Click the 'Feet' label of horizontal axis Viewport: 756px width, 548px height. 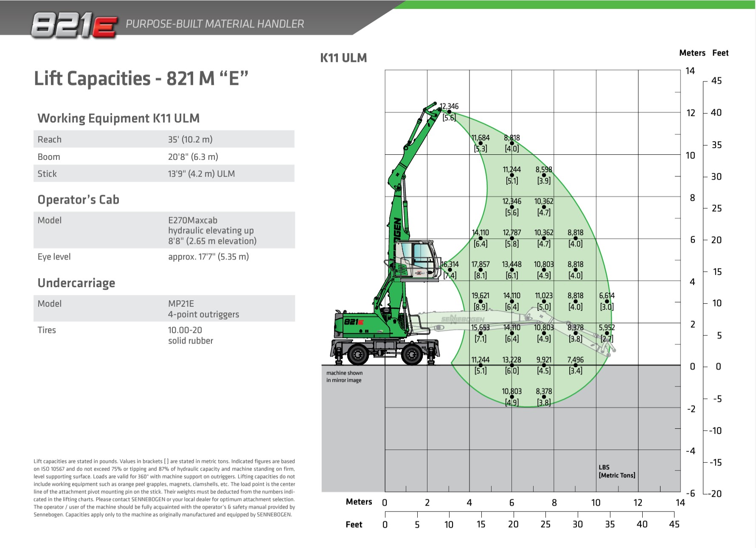point(354,525)
